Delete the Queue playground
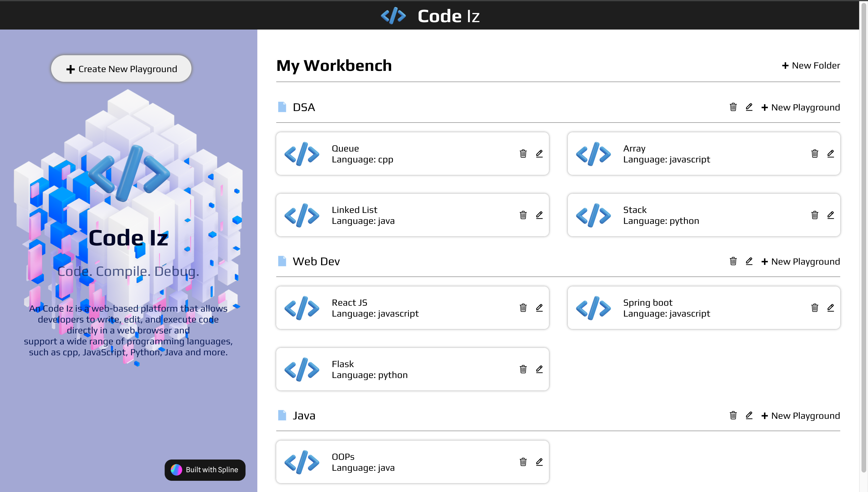 [x=523, y=154]
